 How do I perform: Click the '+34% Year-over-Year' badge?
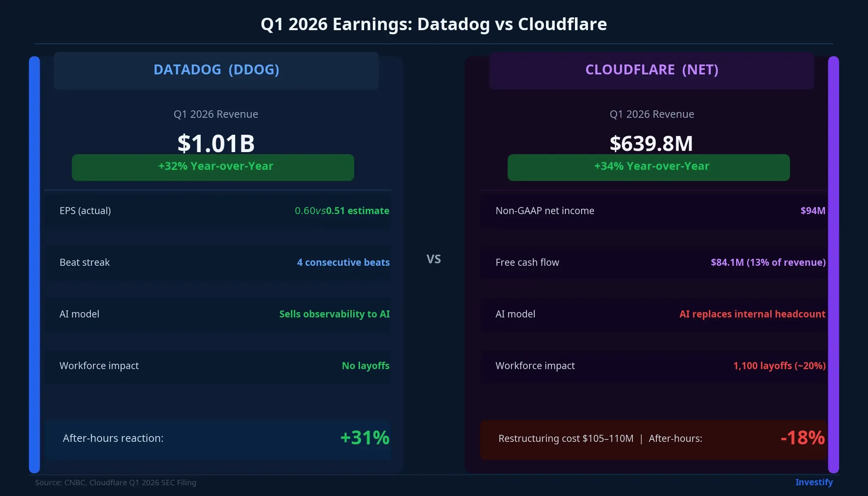[x=649, y=167]
